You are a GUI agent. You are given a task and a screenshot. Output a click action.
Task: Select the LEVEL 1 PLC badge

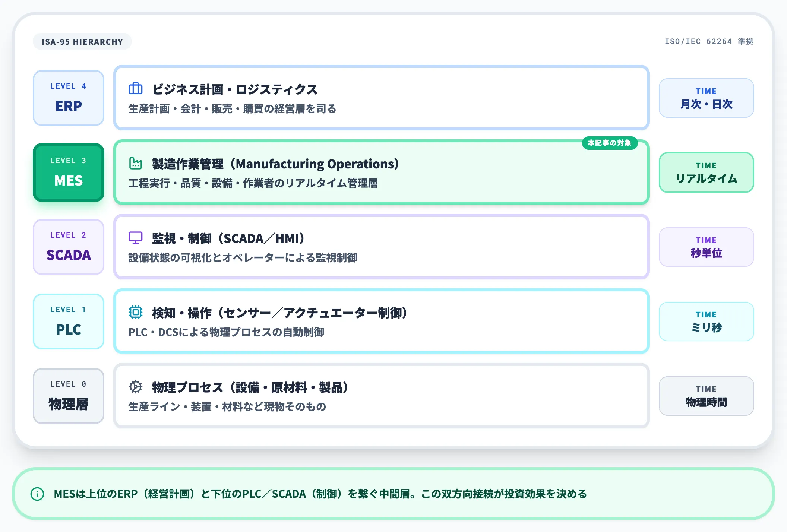(x=68, y=321)
